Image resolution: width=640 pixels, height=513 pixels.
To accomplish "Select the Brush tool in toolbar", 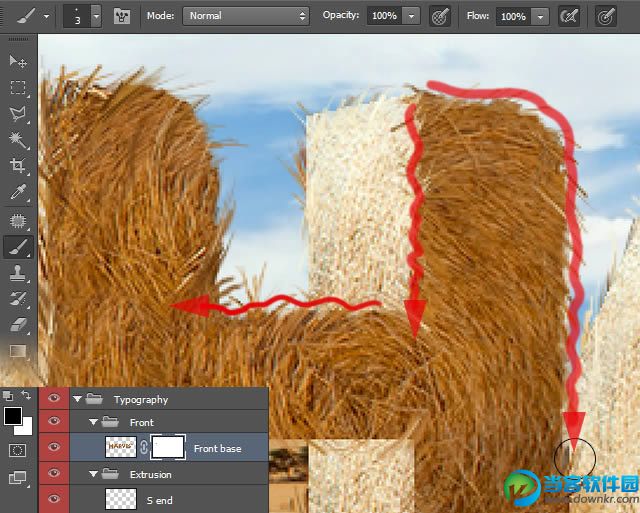I will click(x=18, y=247).
